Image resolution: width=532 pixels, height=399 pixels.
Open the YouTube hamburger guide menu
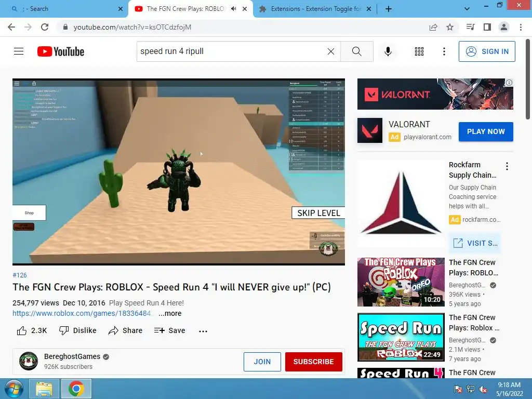click(x=19, y=51)
